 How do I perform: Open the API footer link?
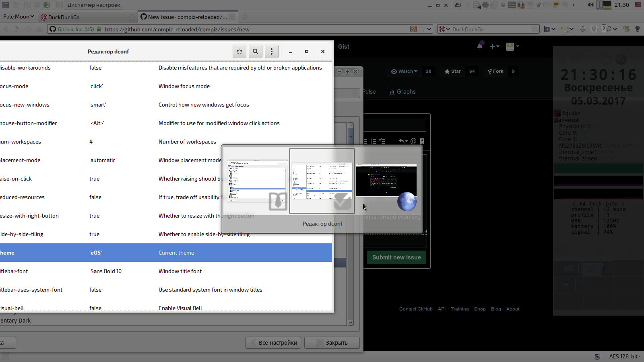point(442,309)
